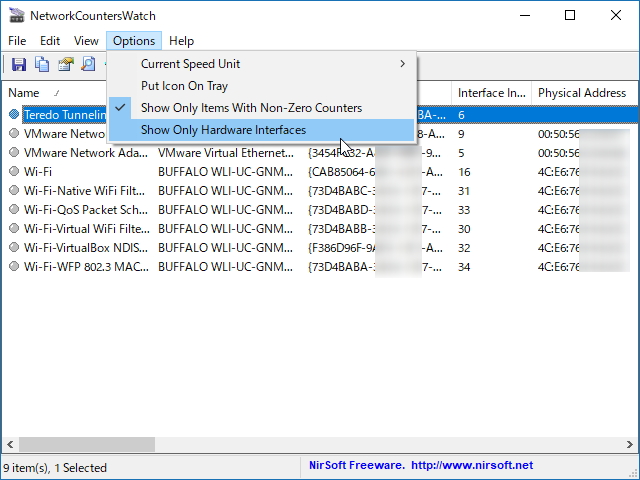The height and width of the screenshot is (480, 640).
Task: Open the Edit menu
Action: pyautogui.click(x=50, y=41)
